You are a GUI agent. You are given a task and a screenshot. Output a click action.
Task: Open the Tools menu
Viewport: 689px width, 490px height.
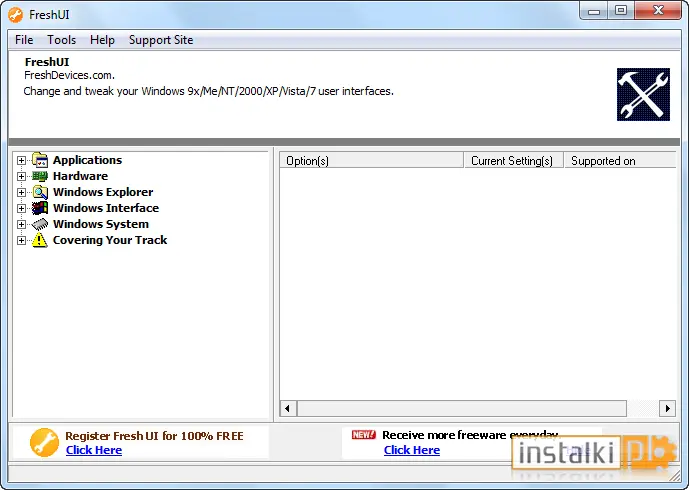point(62,40)
